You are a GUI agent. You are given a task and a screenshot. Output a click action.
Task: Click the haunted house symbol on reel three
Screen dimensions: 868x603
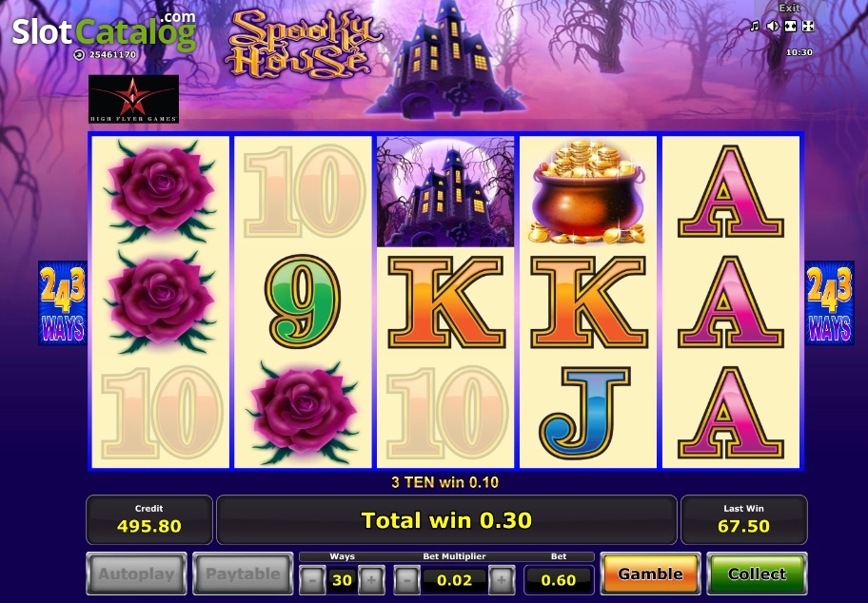coord(445,192)
